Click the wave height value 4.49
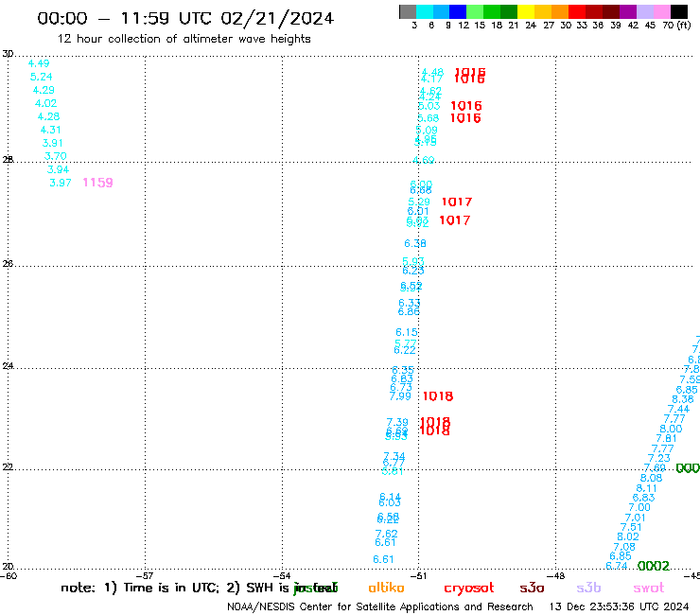 coord(39,63)
